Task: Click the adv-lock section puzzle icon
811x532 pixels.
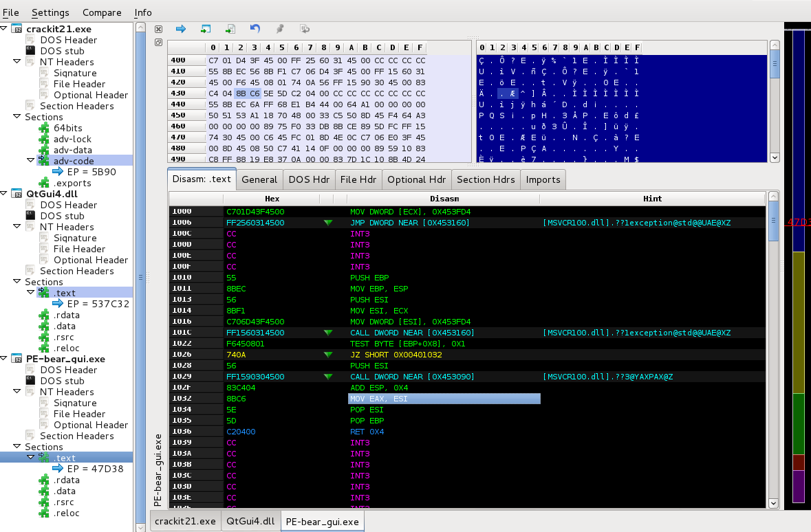Action: point(44,139)
